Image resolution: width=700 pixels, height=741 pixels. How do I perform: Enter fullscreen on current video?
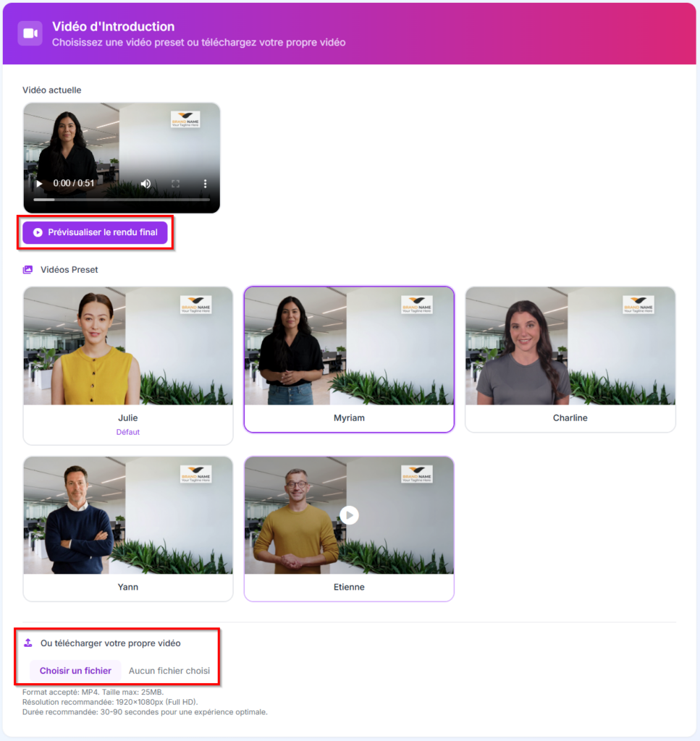[x=175, y=184]
